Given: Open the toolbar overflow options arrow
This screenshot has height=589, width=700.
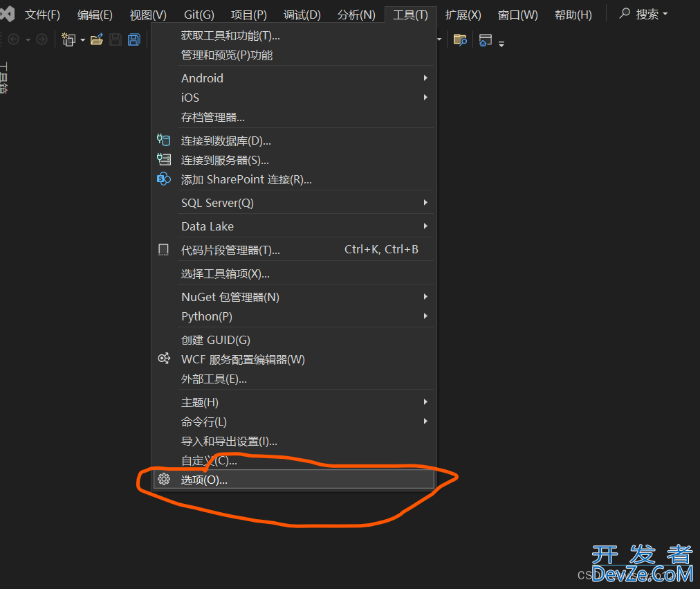Looking at the screenshot, I should click(501, 44).
